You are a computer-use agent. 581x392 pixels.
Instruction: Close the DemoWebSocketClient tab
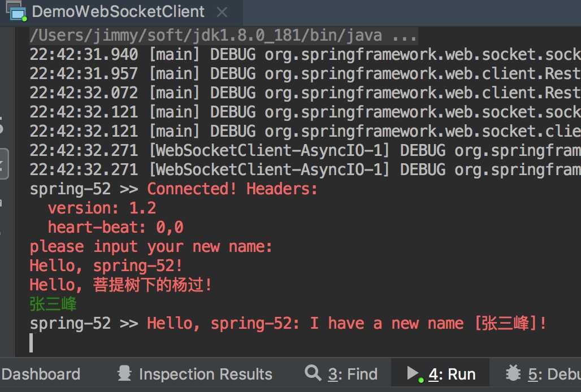tap(222, 12)
